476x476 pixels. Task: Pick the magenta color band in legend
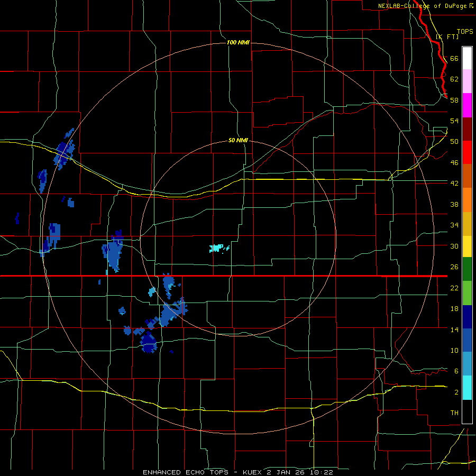click(x=467, y=105)
